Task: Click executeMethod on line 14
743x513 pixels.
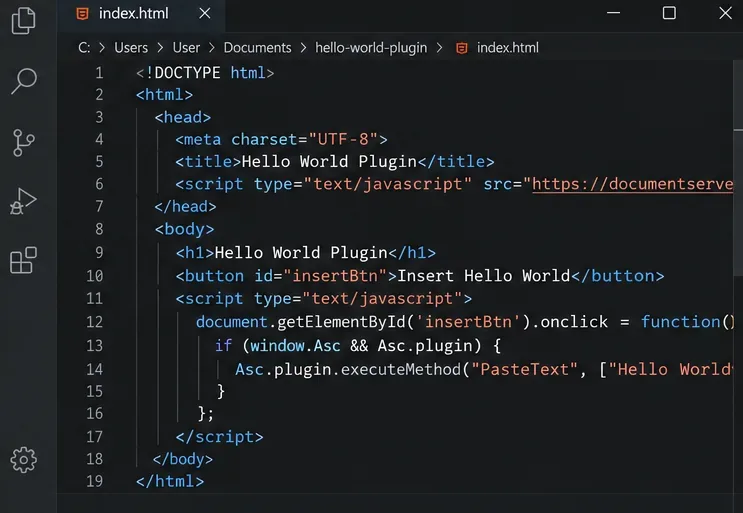Action: pos(401,369)
